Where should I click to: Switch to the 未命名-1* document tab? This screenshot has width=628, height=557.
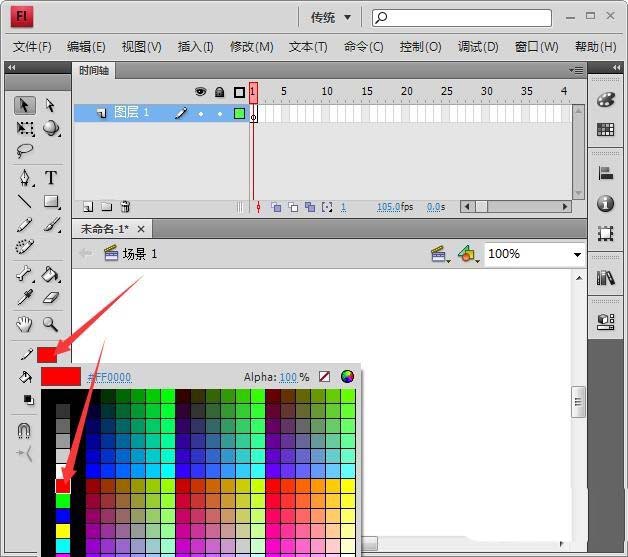[x=105, y=229]
